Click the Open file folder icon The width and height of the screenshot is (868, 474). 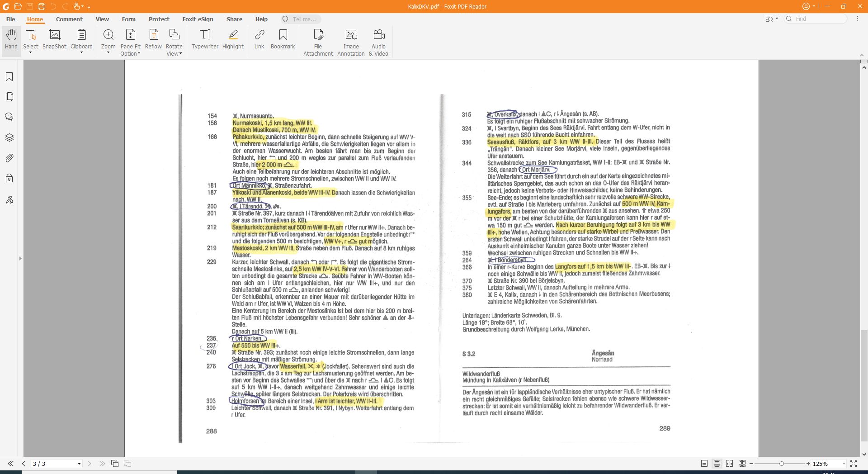(18, 6)
